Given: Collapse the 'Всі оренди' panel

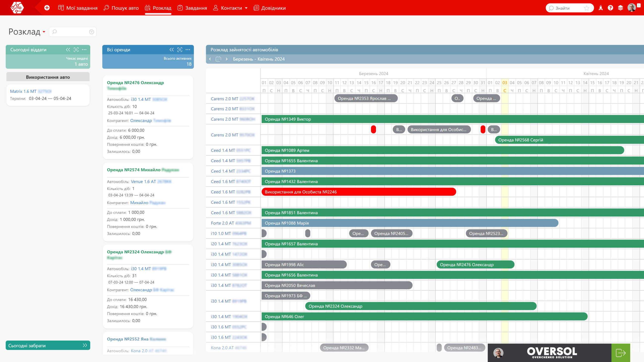Looking at the screenshot, I should (171, 50).
